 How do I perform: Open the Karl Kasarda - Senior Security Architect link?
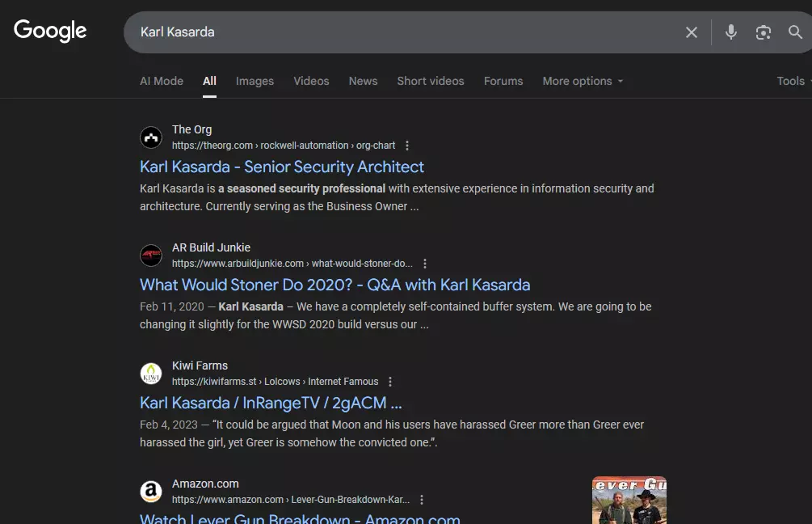[x=282, y=167]
